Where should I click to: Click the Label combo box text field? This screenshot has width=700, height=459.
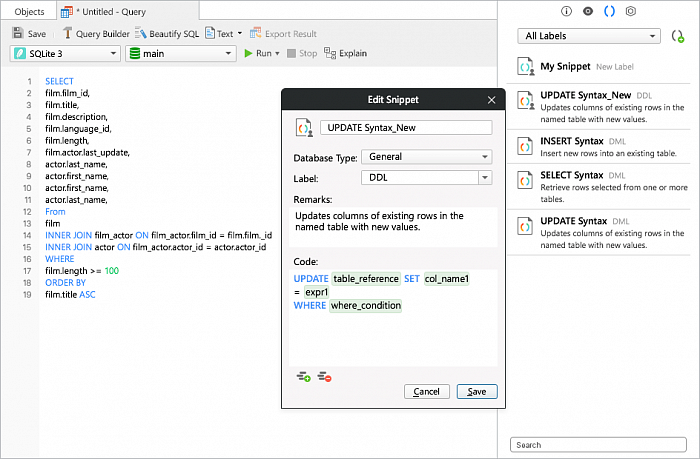click(420, 178)
